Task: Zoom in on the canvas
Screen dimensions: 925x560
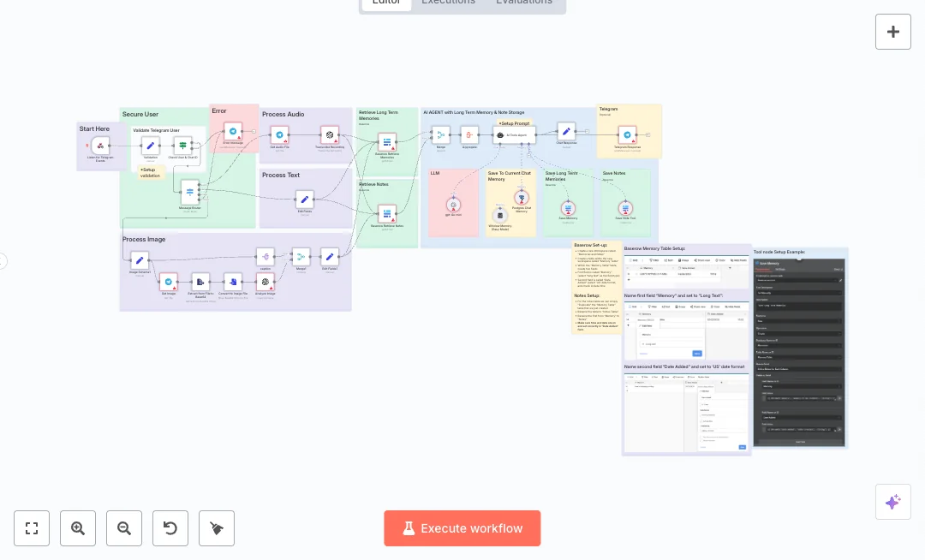Action: (78, 528)
